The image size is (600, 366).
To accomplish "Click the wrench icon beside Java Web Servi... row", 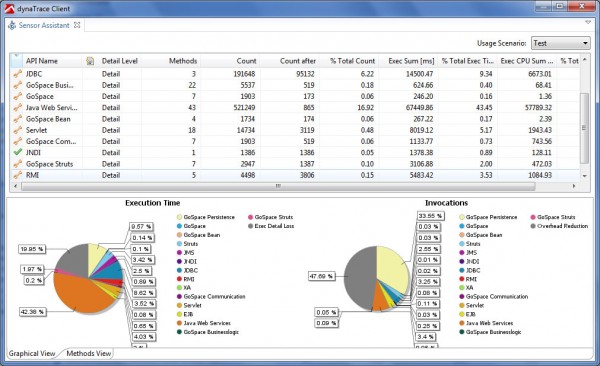I will point(17,108).
